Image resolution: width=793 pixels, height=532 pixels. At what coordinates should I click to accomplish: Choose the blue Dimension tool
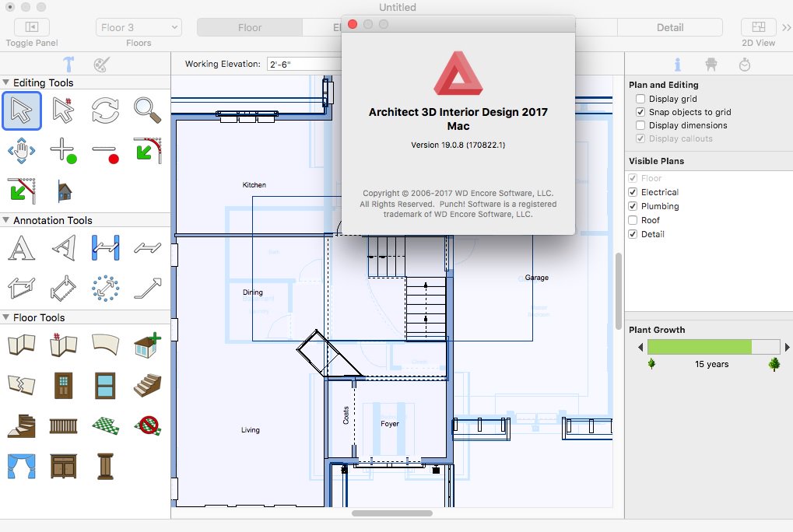tap(105, 247)
